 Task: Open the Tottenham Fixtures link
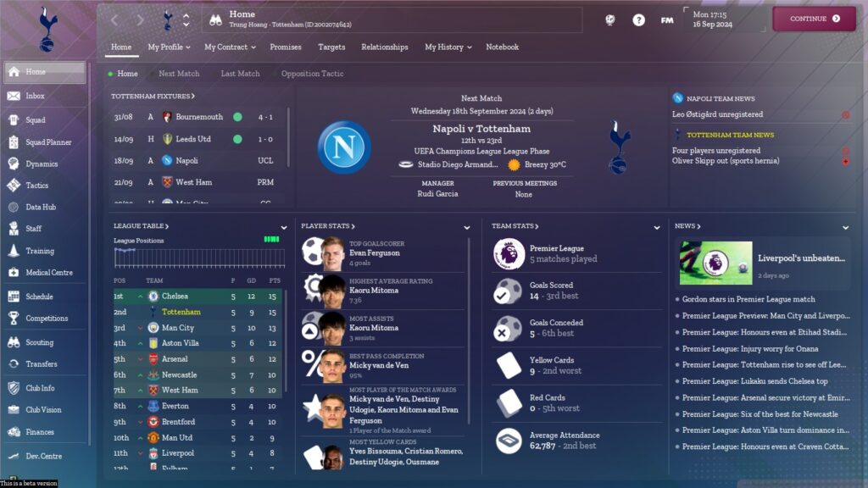[x=153, y=97]
